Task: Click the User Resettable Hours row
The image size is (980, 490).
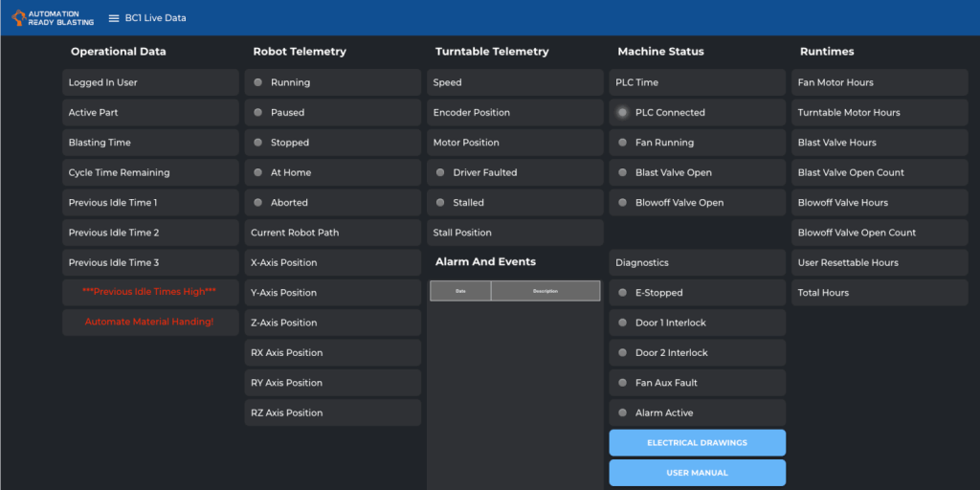Action: click(880, 263)
